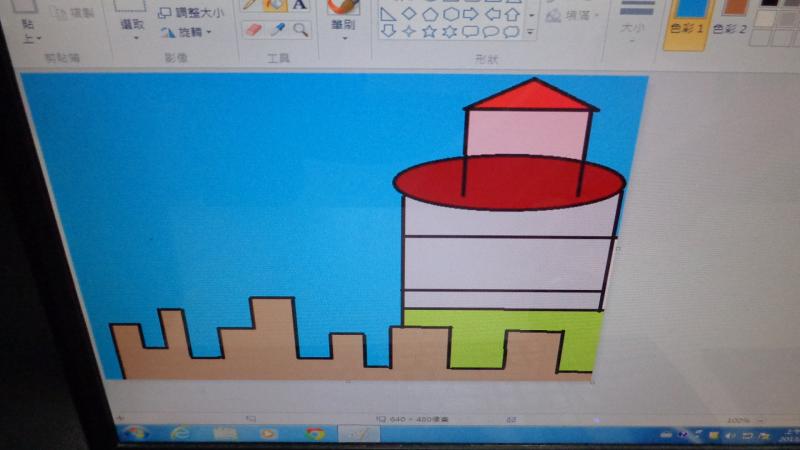Viewport: 800px width, 450px height.
Task: Select the Color picker eyedropper tool
Action: (277, 30)
